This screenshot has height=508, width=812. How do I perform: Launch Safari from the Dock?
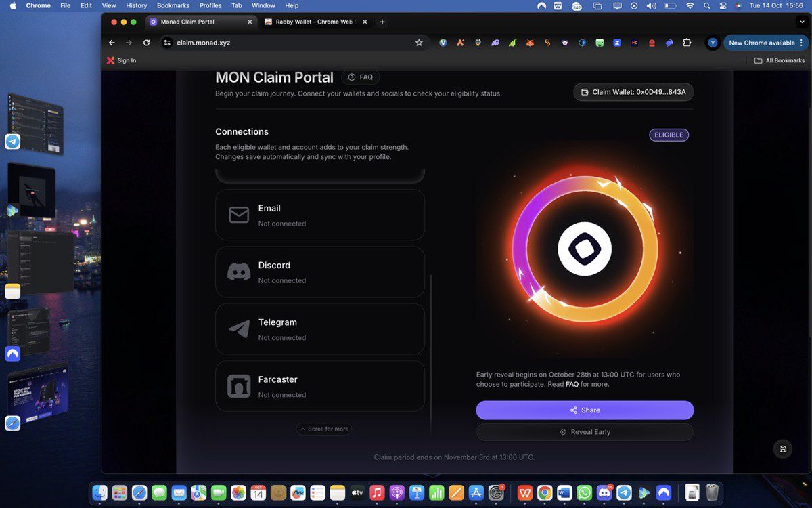pos(139,492)
